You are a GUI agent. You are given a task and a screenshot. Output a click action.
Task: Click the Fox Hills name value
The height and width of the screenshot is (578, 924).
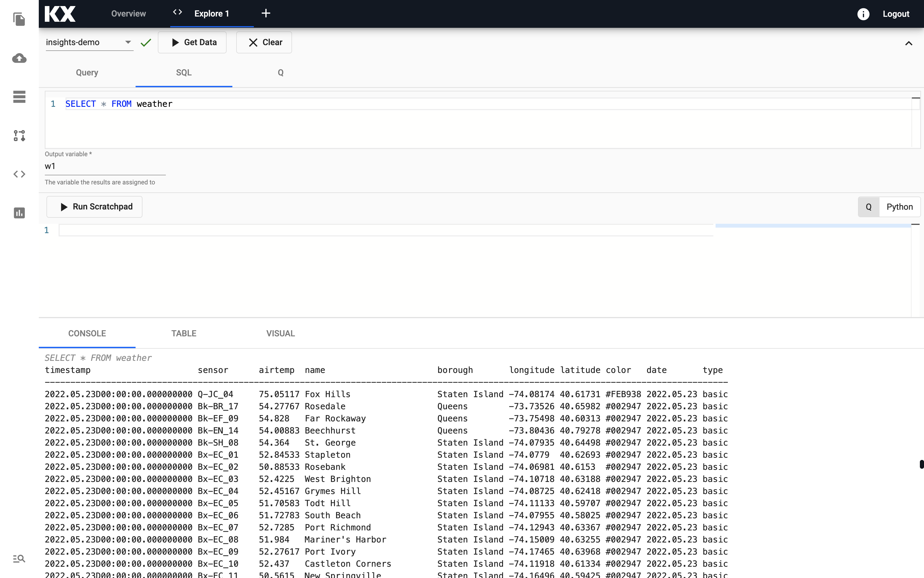327,394
